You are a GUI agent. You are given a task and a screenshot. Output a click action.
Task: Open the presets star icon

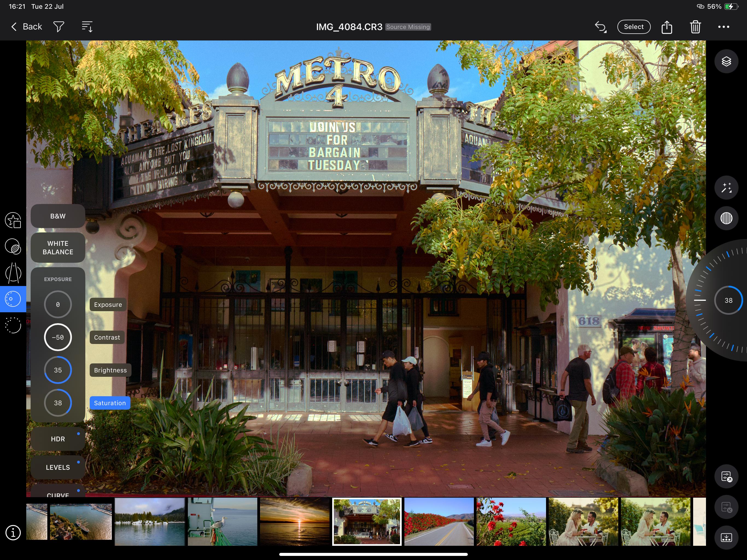(13, 220)
